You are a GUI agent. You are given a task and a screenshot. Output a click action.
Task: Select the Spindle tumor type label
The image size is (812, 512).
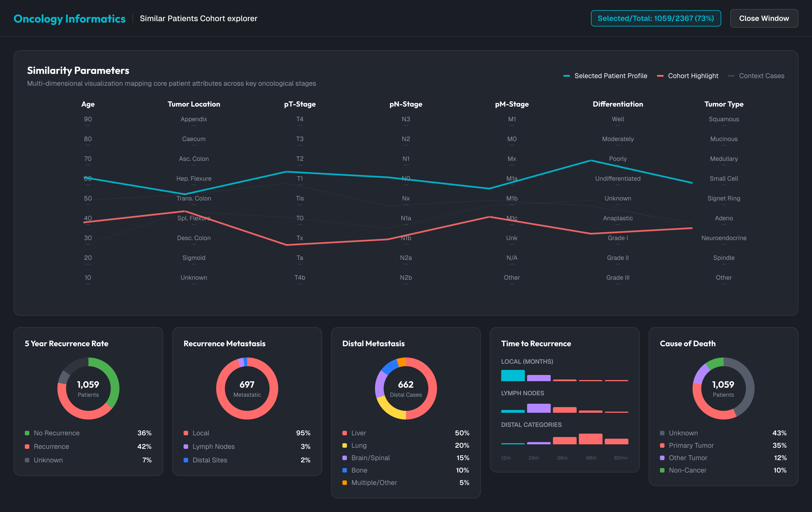click(x=724, y=258)
